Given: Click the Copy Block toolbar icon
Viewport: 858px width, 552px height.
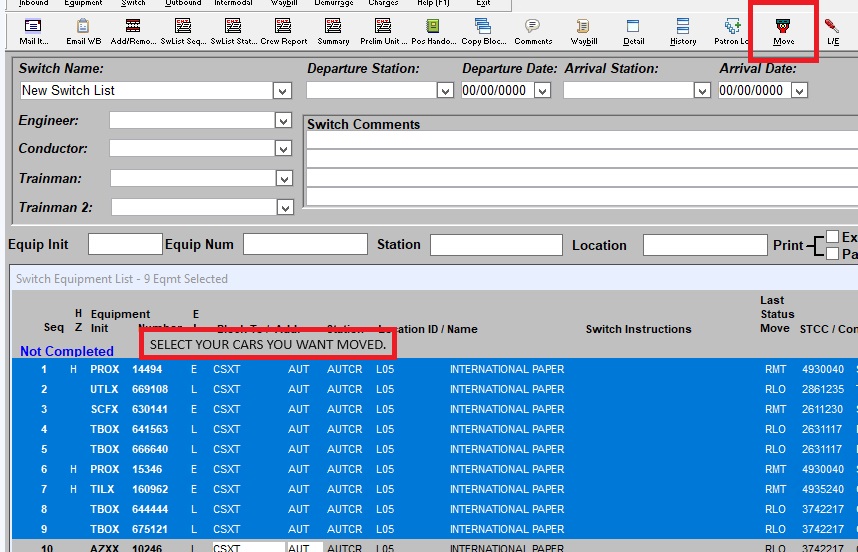Looking at the screenshot, I should coord(483,32).
